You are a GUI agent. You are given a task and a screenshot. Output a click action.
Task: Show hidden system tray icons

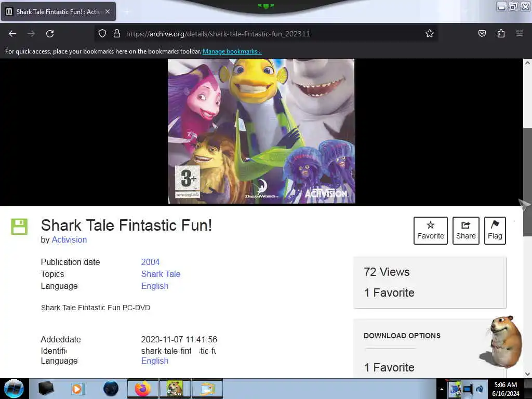[x=442, y=389]
